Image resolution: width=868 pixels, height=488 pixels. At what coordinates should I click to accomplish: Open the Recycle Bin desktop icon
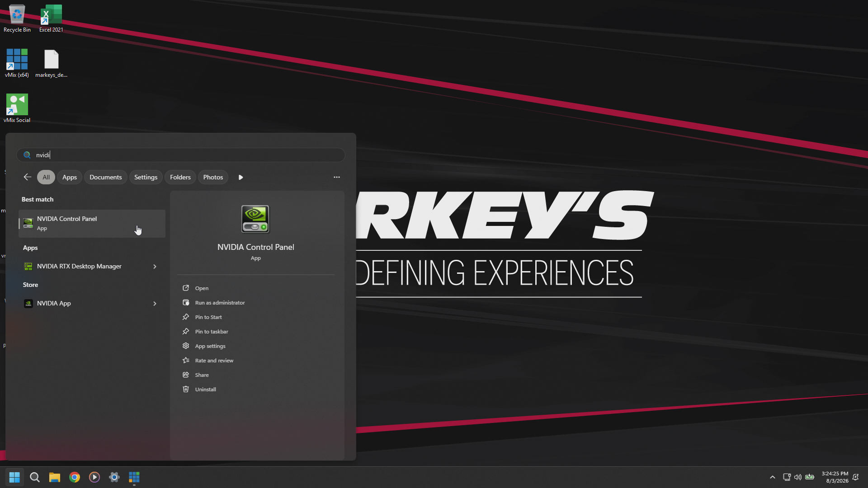[17, 19]
